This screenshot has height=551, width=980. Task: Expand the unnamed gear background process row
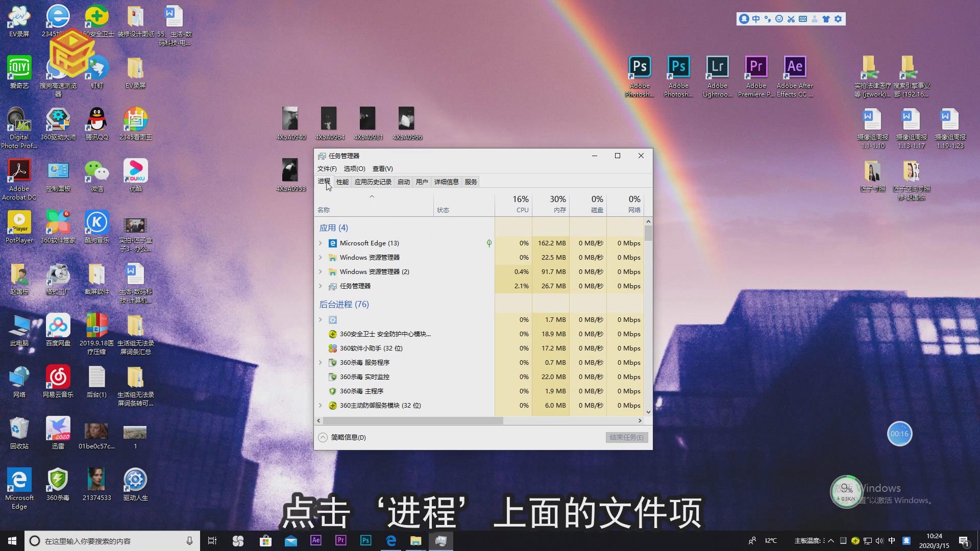point(321,320)
